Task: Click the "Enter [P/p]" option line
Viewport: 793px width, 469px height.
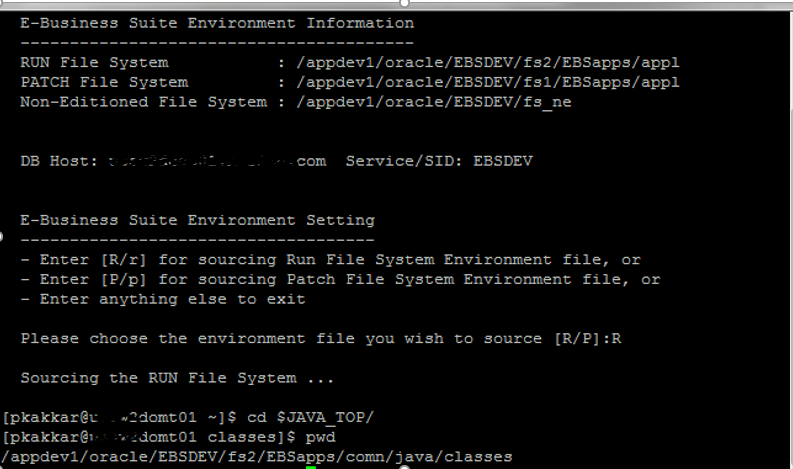Action: (x=340, y=279)
